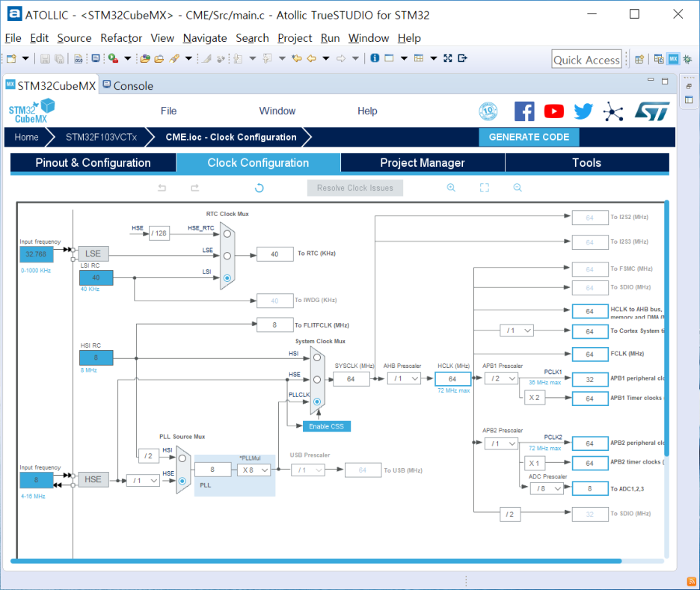Open the APB2 Prescaler dropdown

[501, 443]
